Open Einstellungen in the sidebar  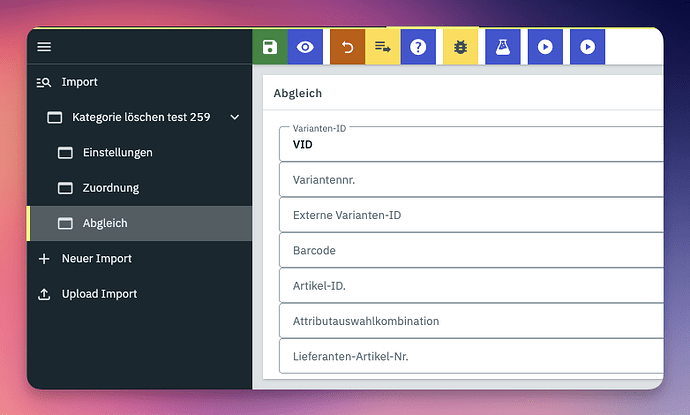click(x=117, y=153)
